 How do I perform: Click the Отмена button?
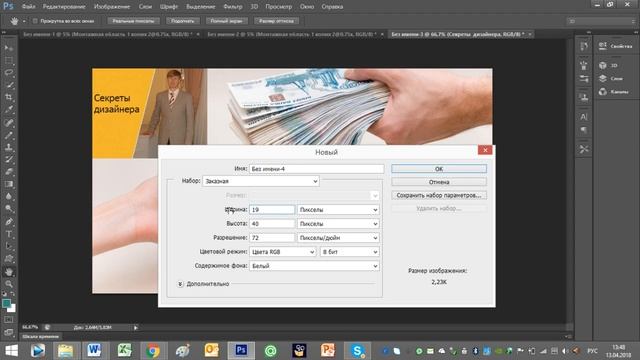pyautogui.click(x=439, y=182)
